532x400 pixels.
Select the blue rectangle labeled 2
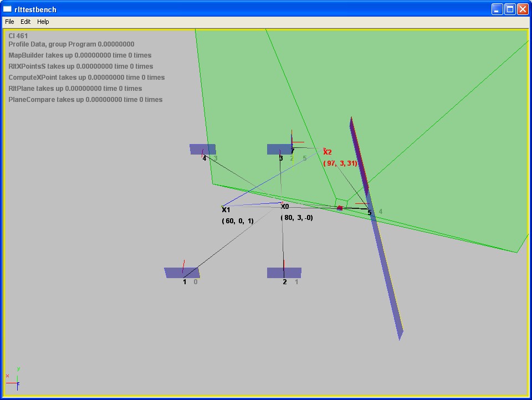[x=284, y=273]
